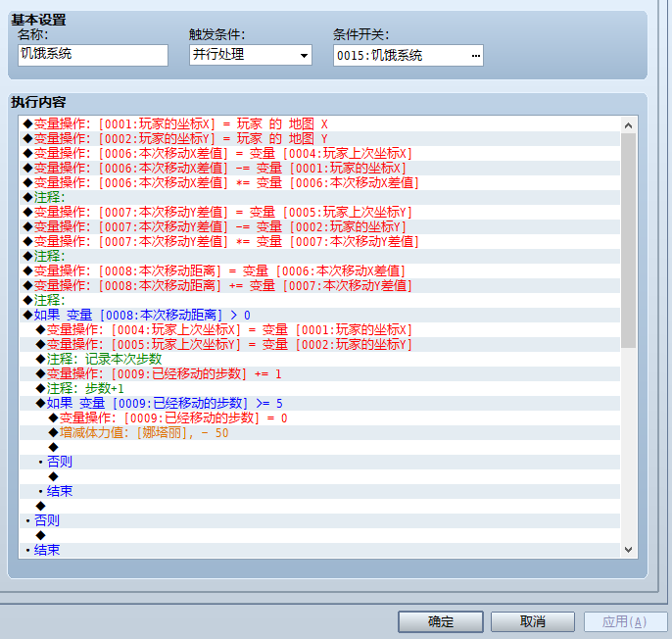672x639 pixels.
Task: Click the 确定 button
Action: 441,621
